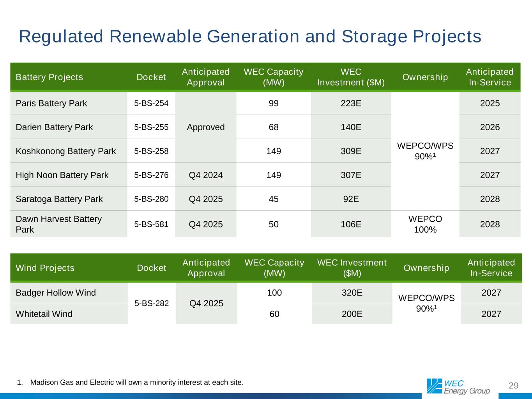Select the Saratoga Battery Park cell

point(59,199)
